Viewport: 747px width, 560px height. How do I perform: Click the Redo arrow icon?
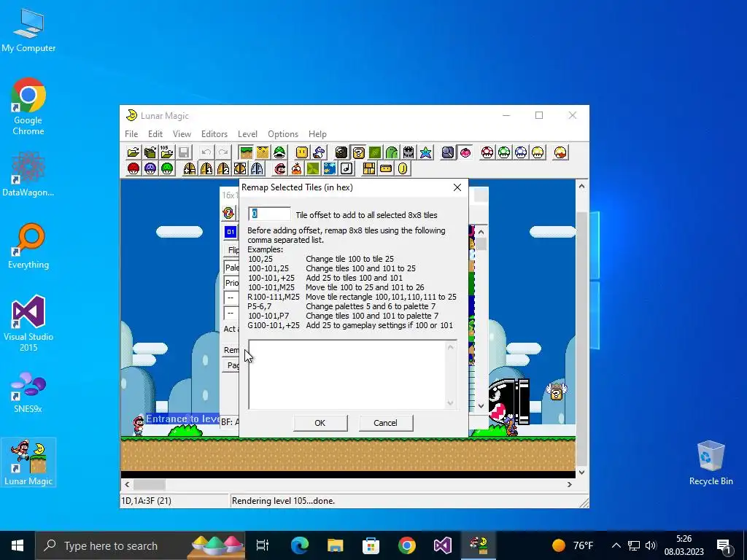point(223,152)
